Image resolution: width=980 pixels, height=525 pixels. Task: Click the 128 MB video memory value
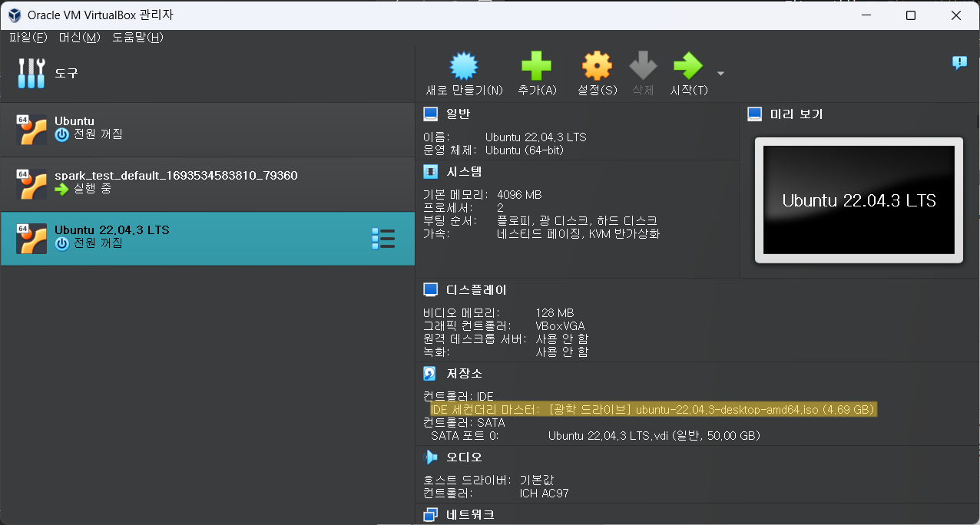pos(555,313)
